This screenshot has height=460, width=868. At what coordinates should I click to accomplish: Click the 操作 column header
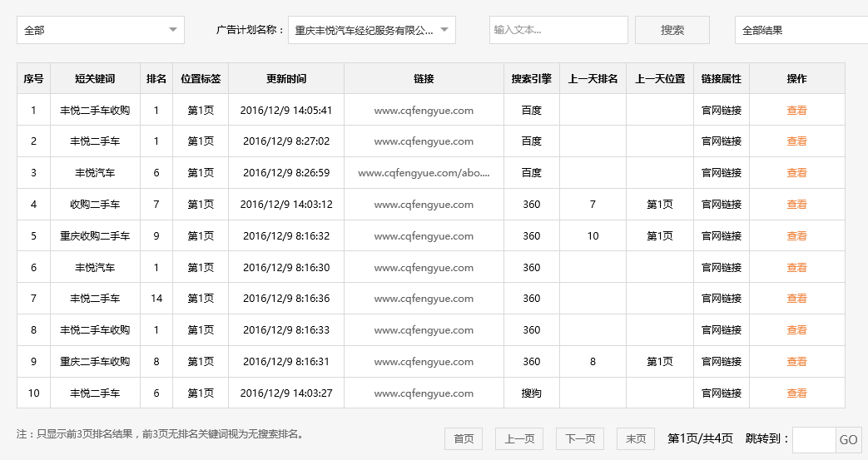click(797, 78)
